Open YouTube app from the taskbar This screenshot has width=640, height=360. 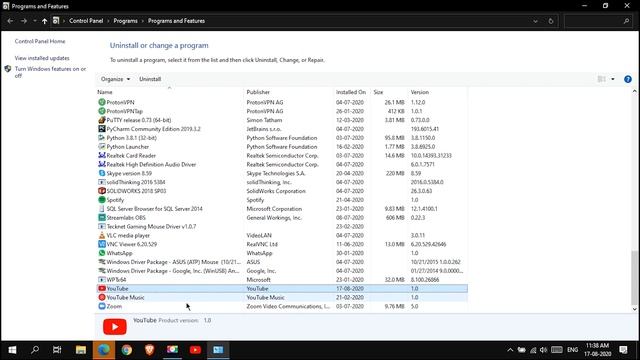click(195, 350)
